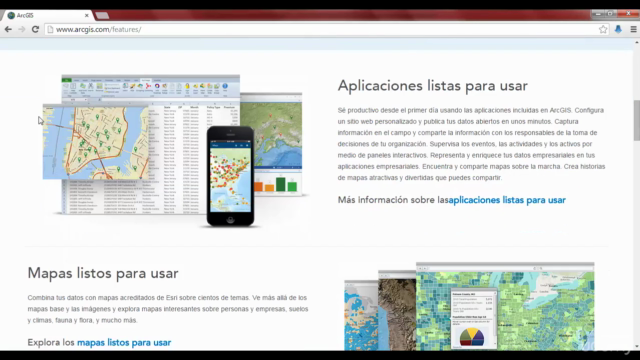Click the blue extension icon beside the star

[618, 29]
